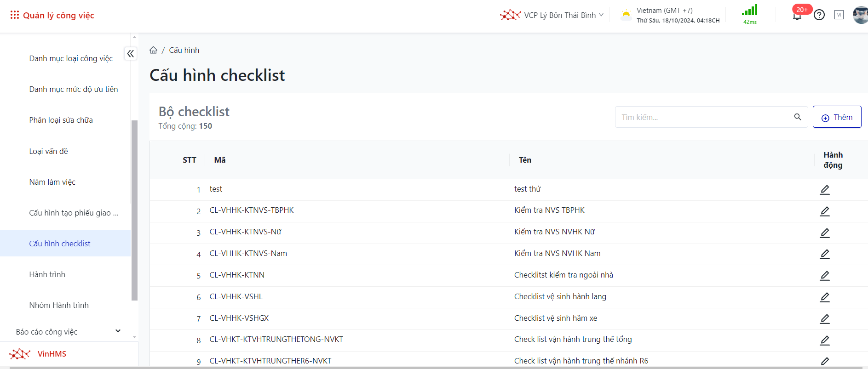Click 'Checklist vệ sinh hành lang' cell
The width and height of the screenshot is (868, 369).
pyautogui.click(x=560, y=296)
